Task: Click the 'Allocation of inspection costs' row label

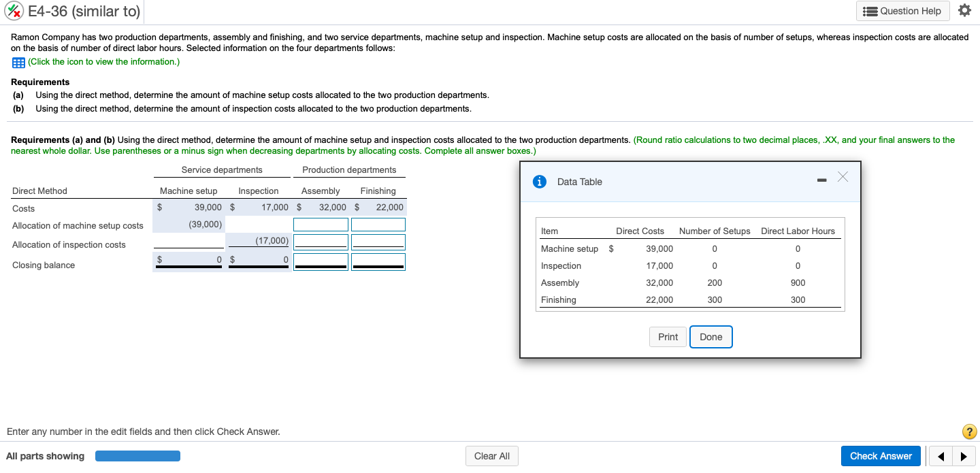Action: (69, 244)
